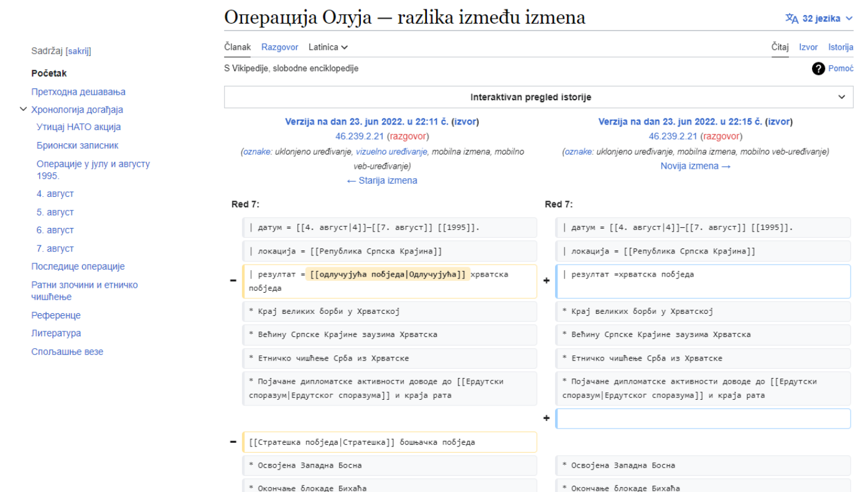Image resolution: width=868 pixels, height=492 pixels.
Task: Open Последице операције contents link
Action: tap(78, 267)
